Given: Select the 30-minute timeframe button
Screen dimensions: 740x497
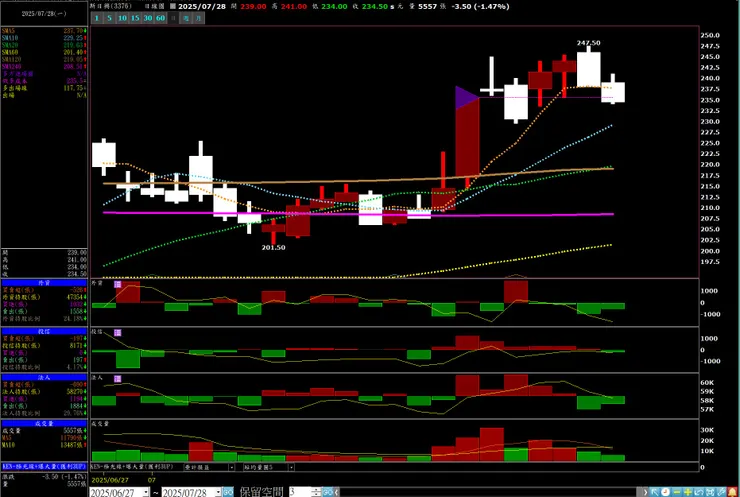Looking at the screenshot, I should tap(148, 18).
